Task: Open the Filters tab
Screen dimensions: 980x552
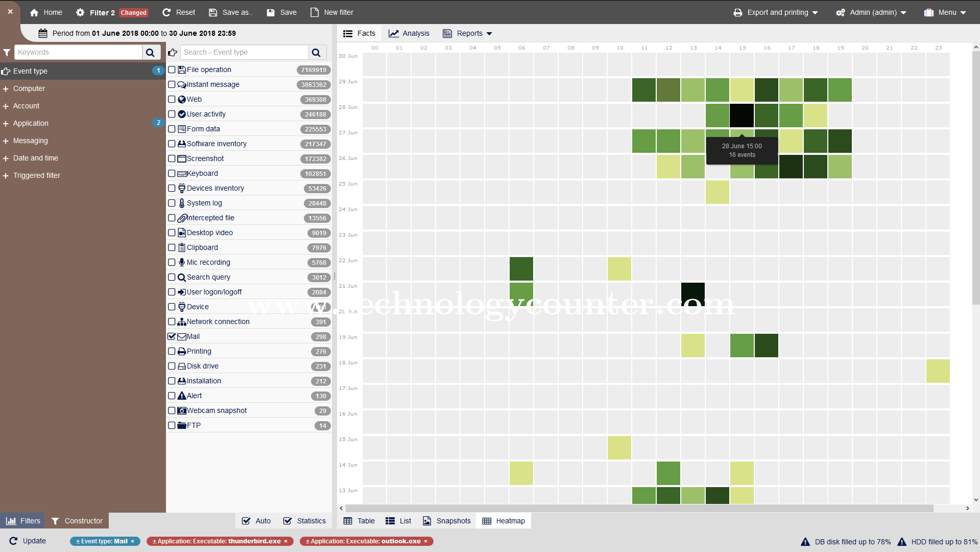Action: click(23, 521)
